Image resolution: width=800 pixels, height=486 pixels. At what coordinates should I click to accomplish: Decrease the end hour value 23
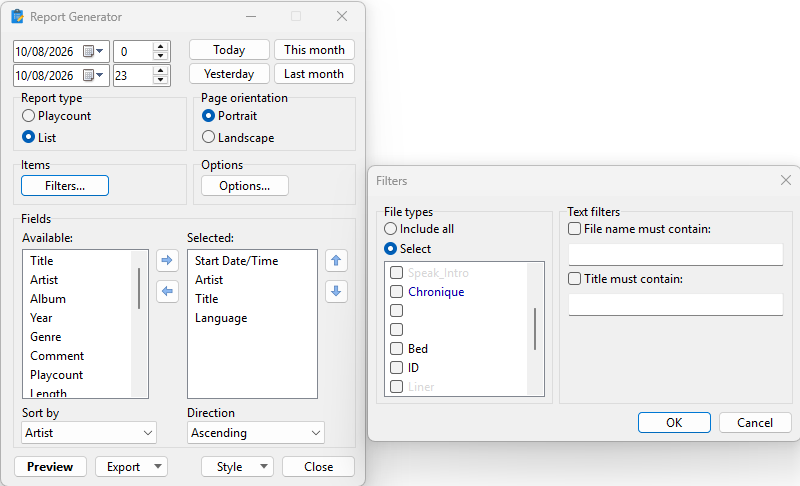coord(161,80)
